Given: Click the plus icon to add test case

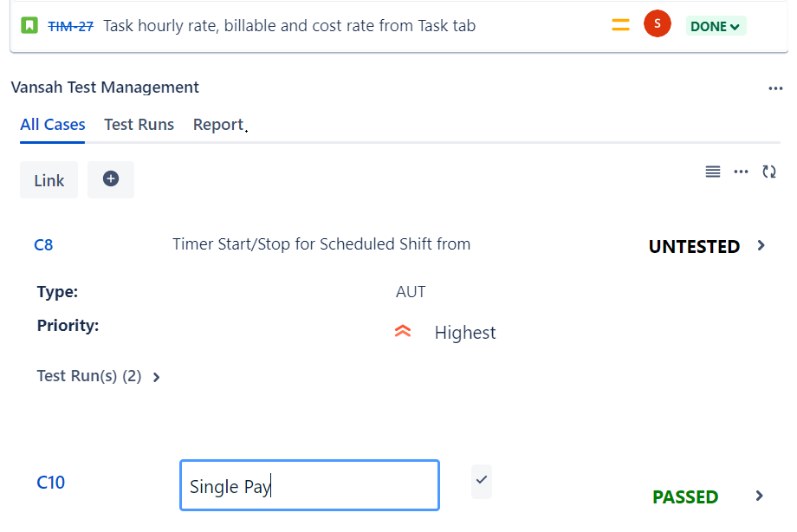Looking at the screenshot, I should [x=111, y=179].
